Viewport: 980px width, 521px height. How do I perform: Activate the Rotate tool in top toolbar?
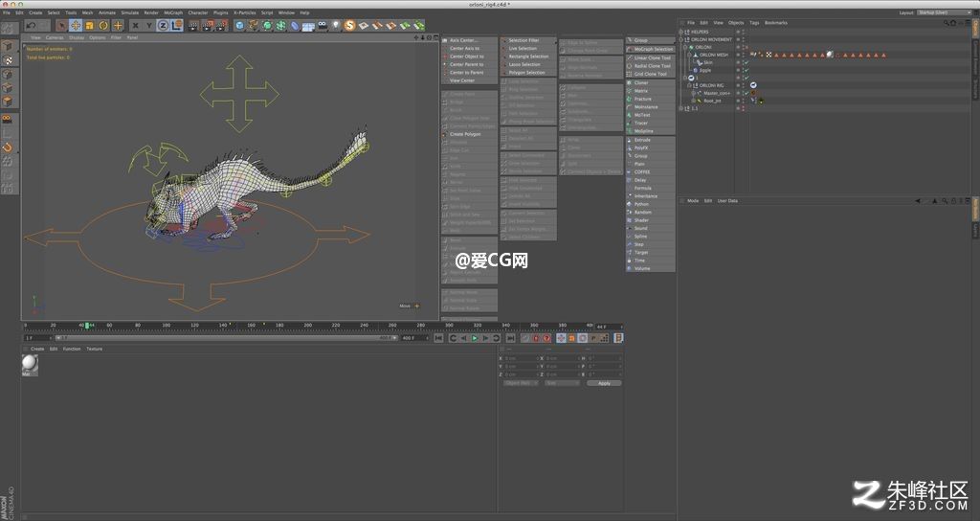tap(103, 25)
